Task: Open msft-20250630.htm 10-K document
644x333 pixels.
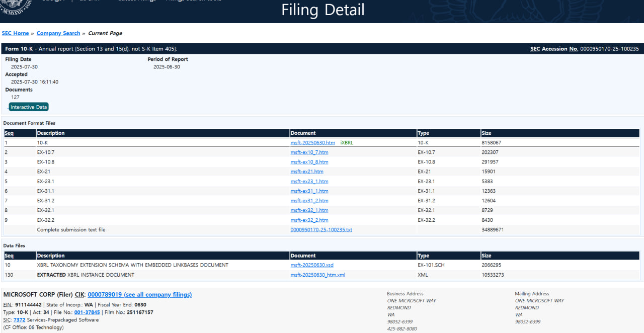Action: (x=313, y=143)
